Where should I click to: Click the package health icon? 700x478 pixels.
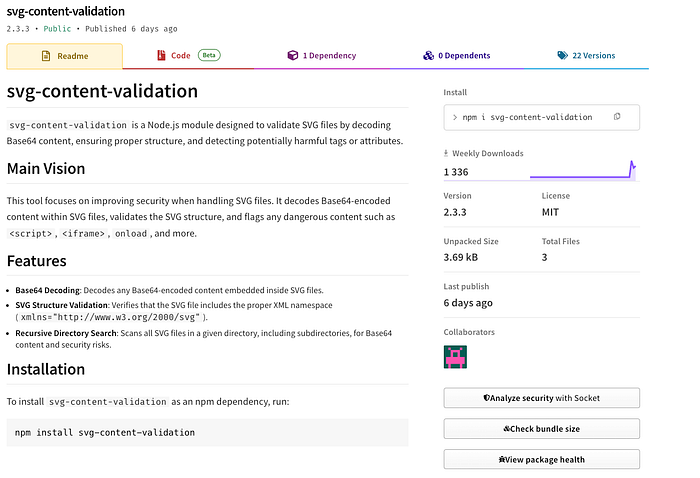pyautogui.click(x=502, y=459)
